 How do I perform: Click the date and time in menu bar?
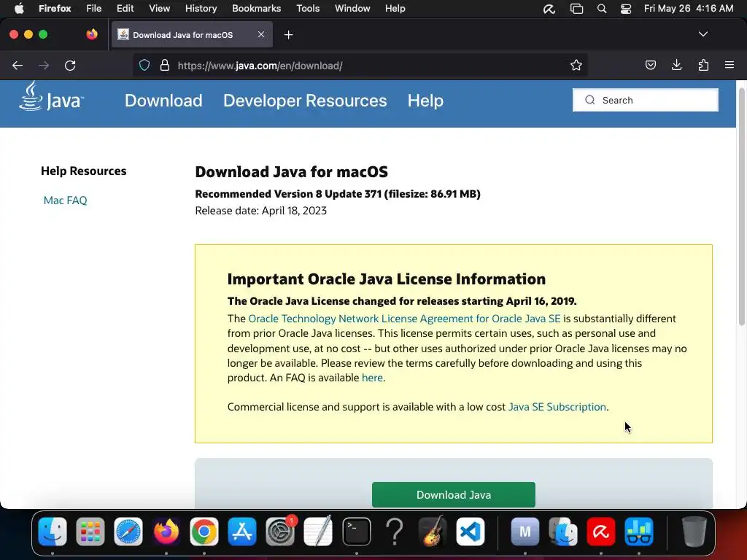coord(689,9)
